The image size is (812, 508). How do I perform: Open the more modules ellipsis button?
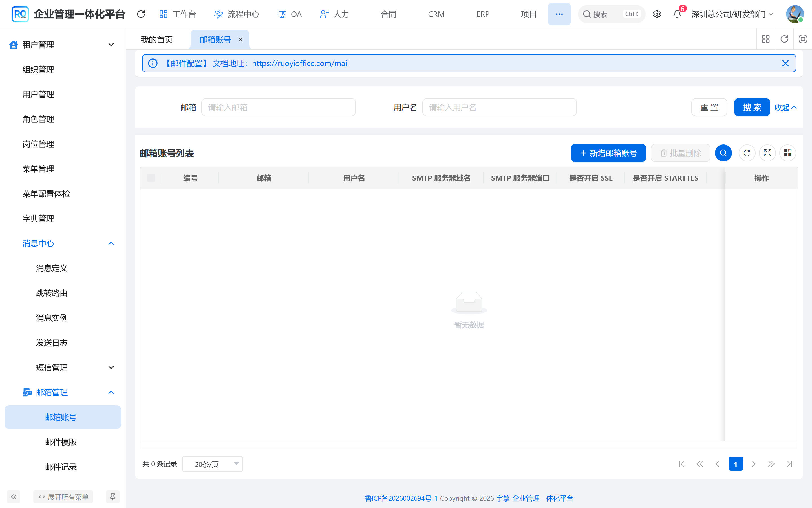tap(559, 14)
